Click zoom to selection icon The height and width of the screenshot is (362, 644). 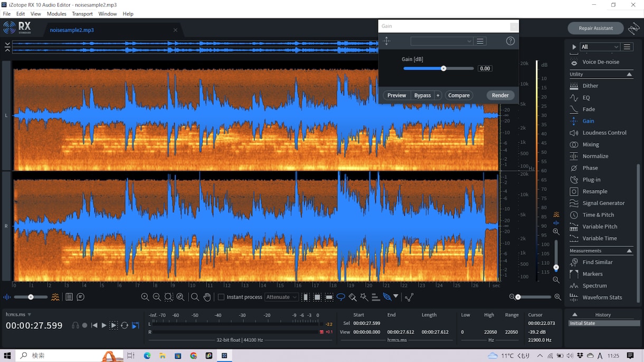coord(168,297)
